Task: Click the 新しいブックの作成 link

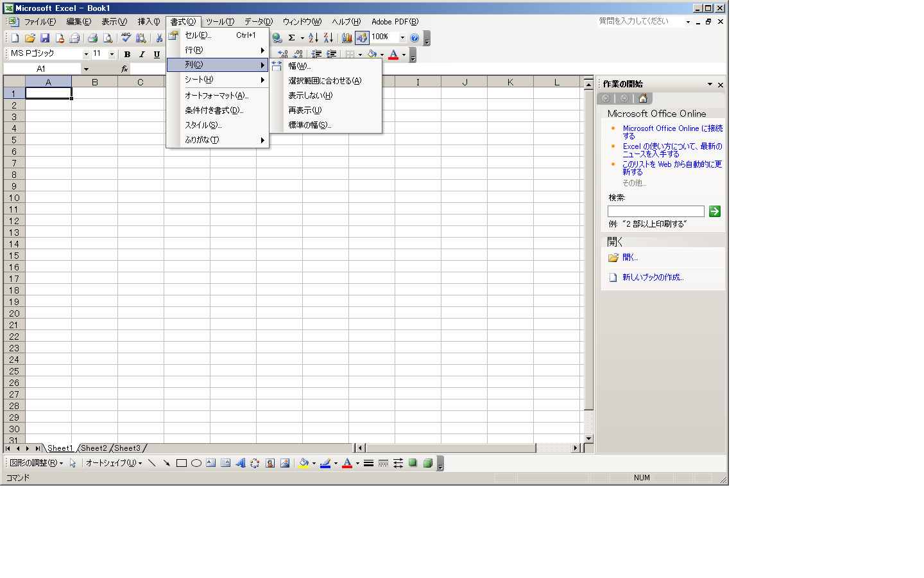Action: (653, 277)
